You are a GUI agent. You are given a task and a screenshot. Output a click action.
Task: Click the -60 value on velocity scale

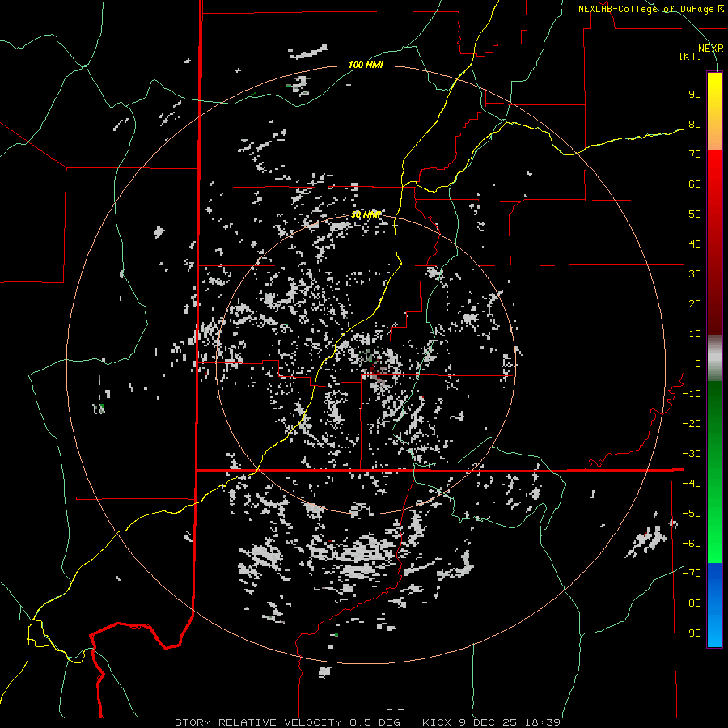tap(692, 544)
